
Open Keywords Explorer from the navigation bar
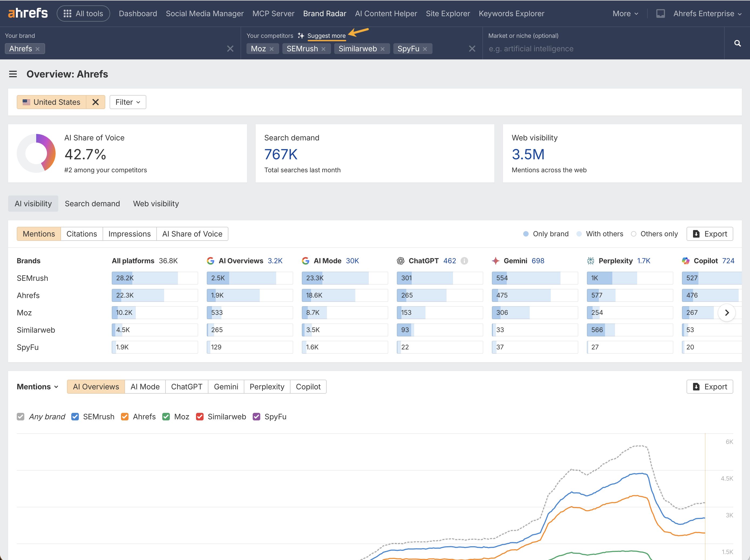tap(512, 14)
